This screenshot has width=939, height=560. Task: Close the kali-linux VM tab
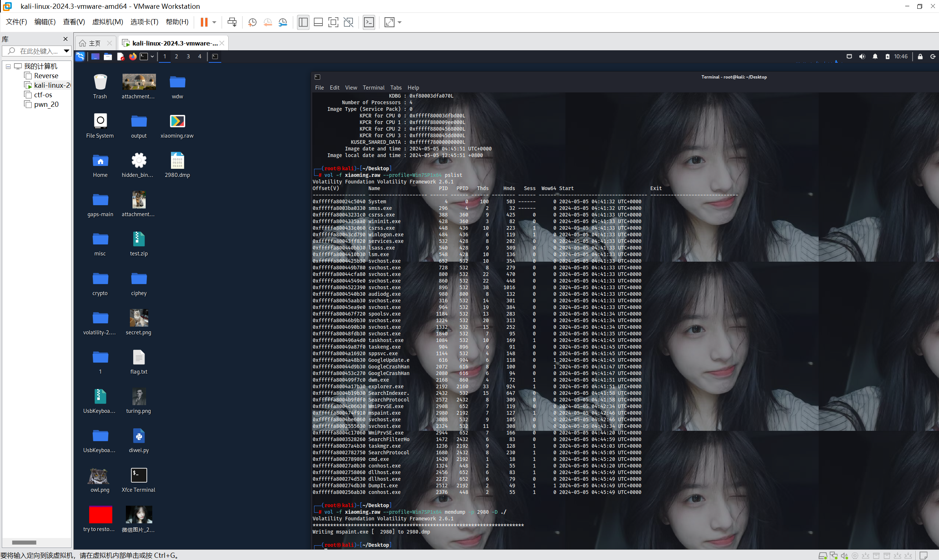[x=222, y=43]
